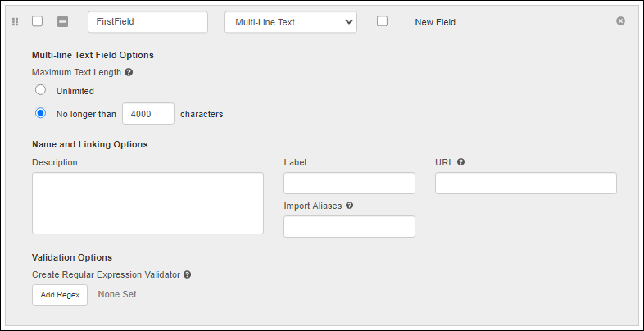644x331 pixels.
Task: Click the Import Aliases help icon
Action: (350, 206)
